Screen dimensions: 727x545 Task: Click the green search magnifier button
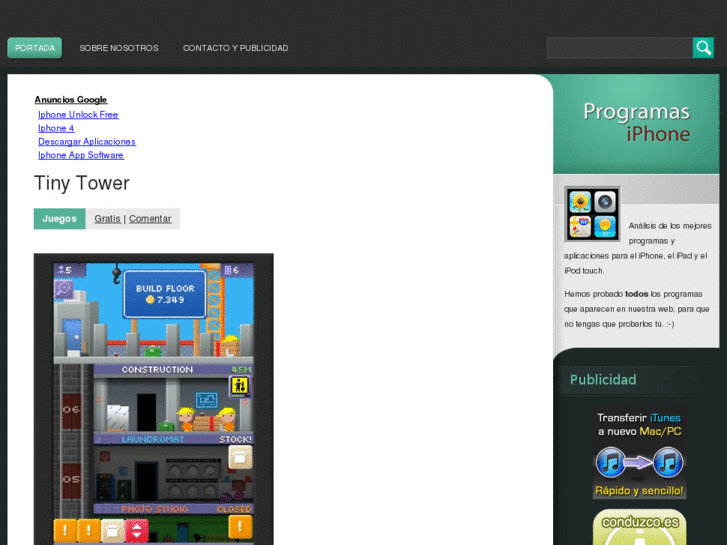703,48
